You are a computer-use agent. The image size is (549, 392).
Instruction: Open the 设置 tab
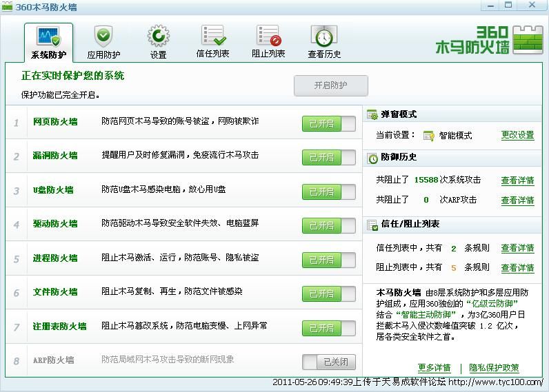point(158,43)
